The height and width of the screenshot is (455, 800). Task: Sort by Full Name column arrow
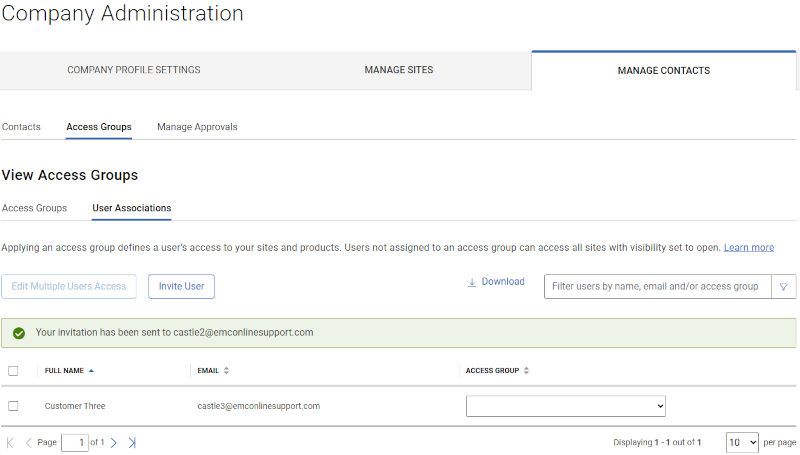[x=92, y=370]
